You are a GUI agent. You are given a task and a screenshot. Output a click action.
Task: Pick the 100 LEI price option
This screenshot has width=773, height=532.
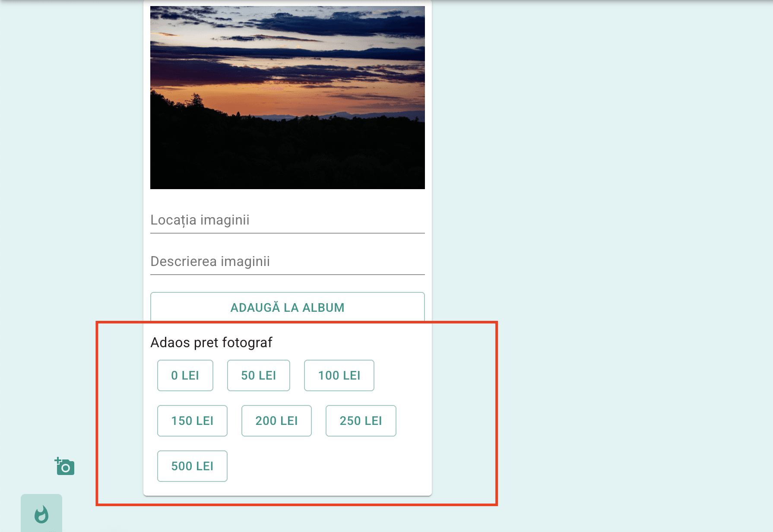click(339, 375)
